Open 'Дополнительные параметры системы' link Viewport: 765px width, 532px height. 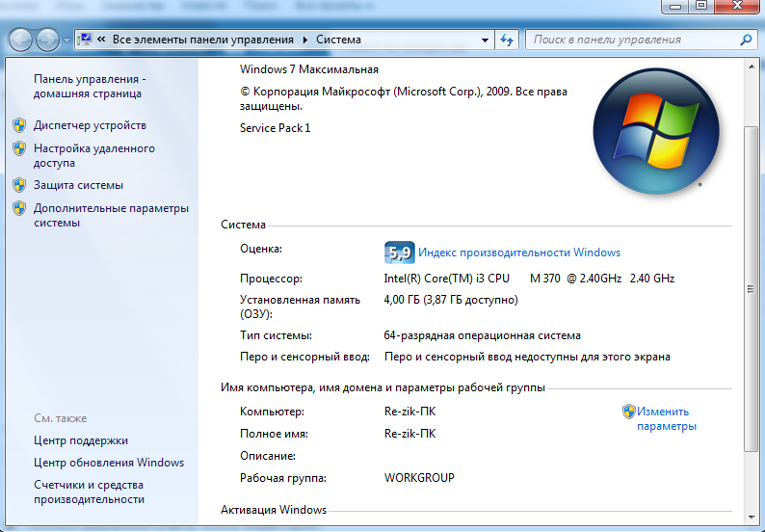click(x=111, y=215)
